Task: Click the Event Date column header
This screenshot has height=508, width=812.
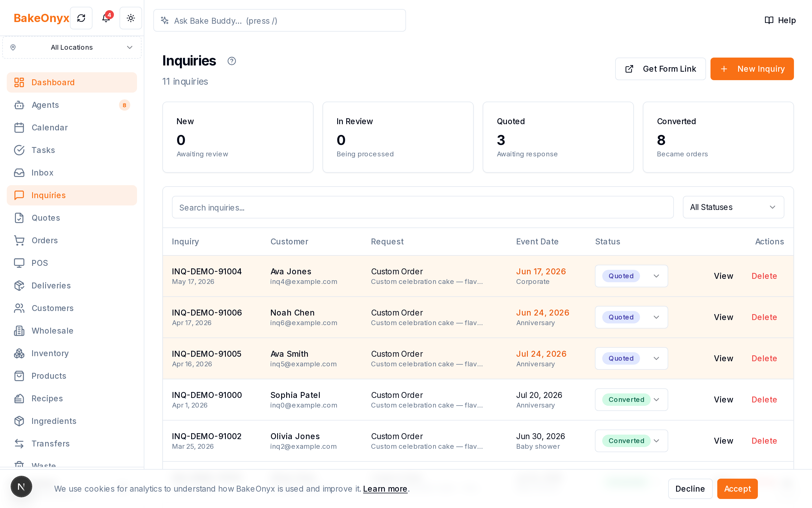Action: click(537, 242)
